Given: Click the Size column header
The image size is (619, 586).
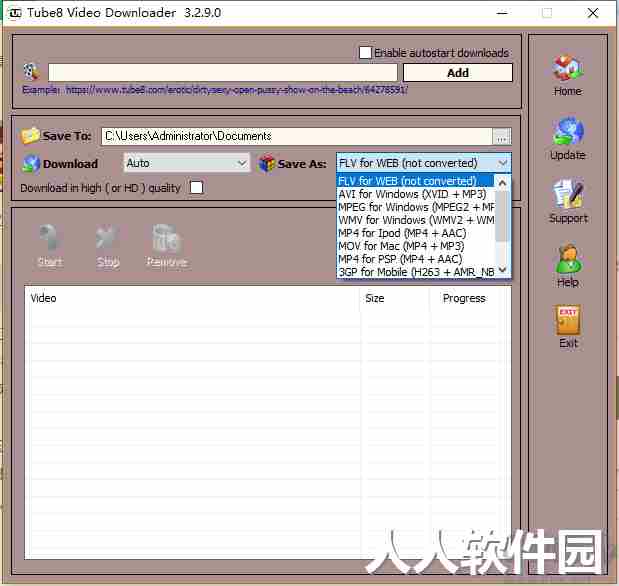Looking at the screenshot, I should 394,298.
